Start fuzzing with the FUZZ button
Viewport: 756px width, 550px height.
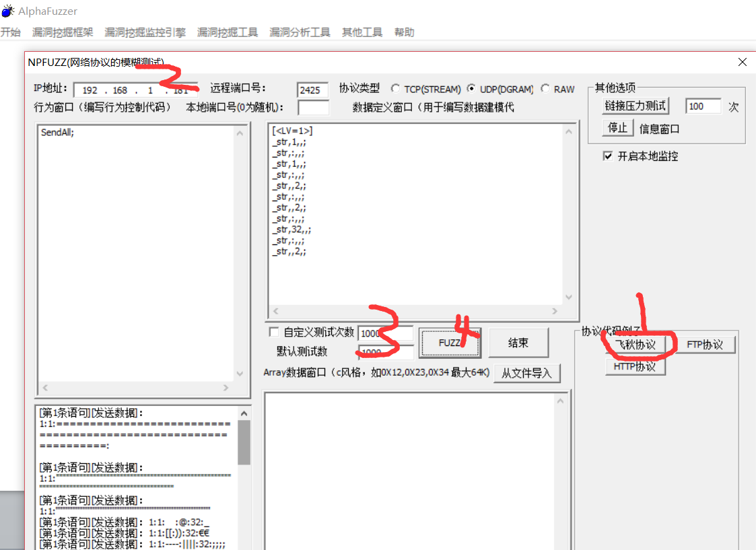coord(450,343)
